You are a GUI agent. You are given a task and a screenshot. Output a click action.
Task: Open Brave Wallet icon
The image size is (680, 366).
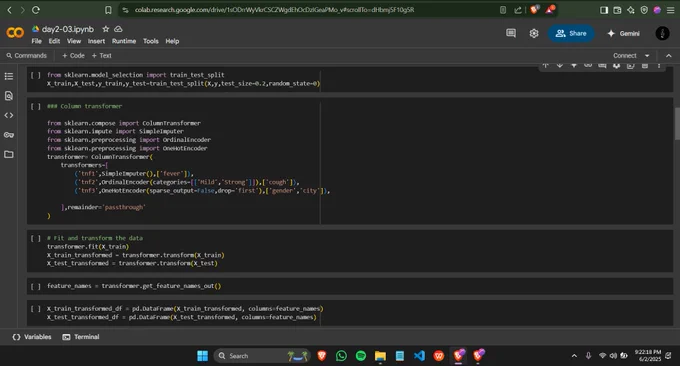[x=617, y=10]
